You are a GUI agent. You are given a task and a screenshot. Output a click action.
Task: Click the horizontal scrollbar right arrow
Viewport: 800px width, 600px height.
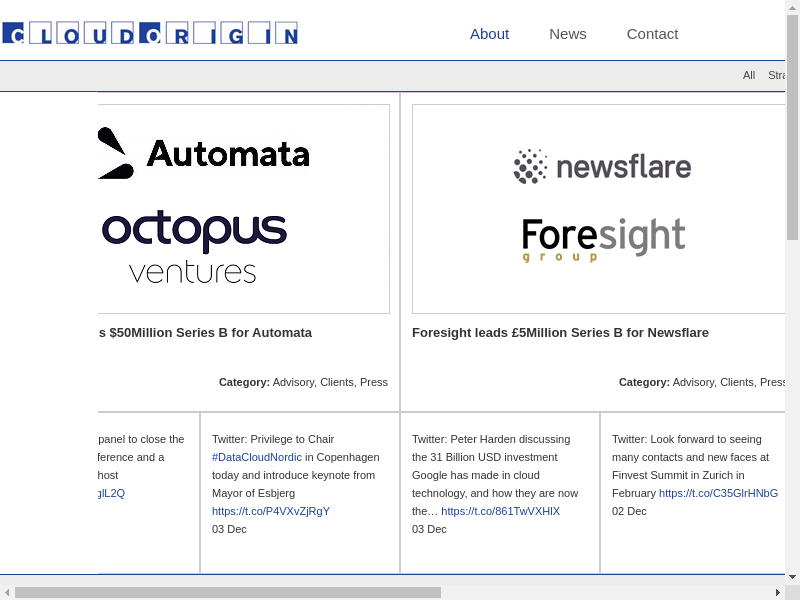[x=778, y=592]
